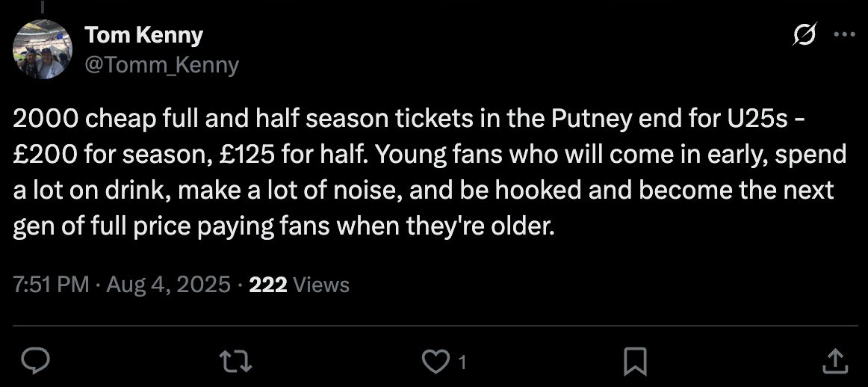
Task: Open the three-dot more options menu
Action: [x=844, y=35]
